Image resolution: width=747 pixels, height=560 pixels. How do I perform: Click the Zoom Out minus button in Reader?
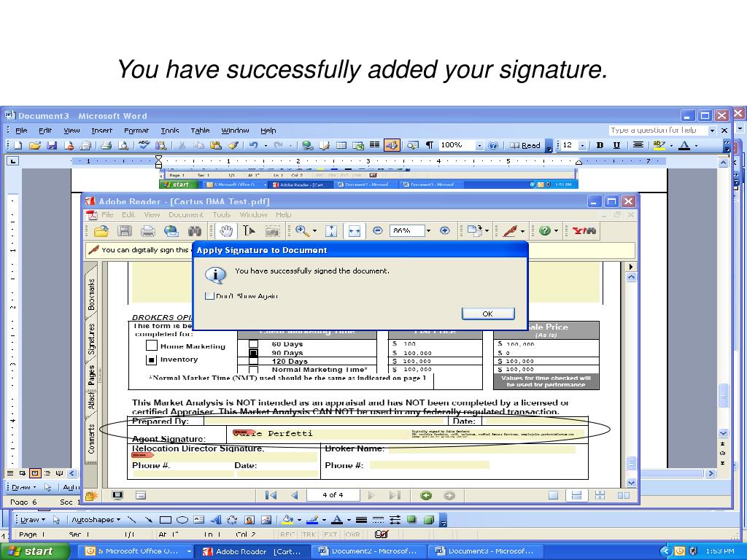click(x=377, y=231)
